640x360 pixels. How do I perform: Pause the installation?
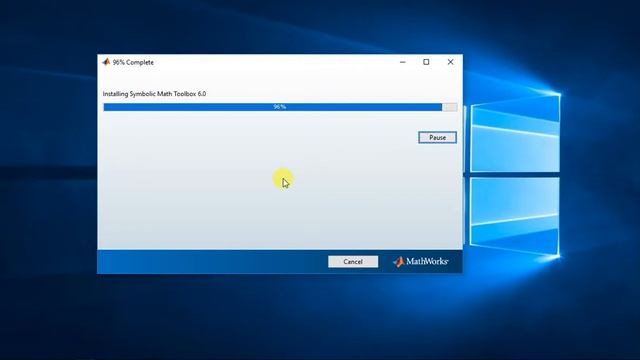pos(437,138)
